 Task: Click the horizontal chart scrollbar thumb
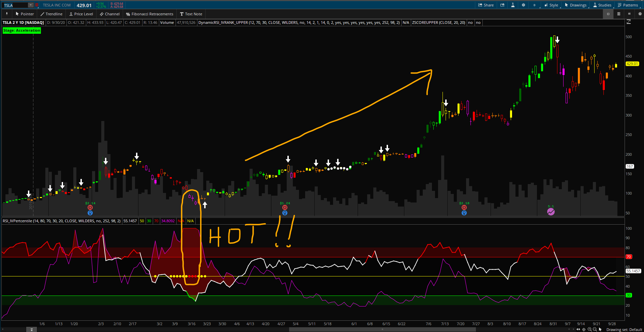pyautogui.click(x=382, y=330)
